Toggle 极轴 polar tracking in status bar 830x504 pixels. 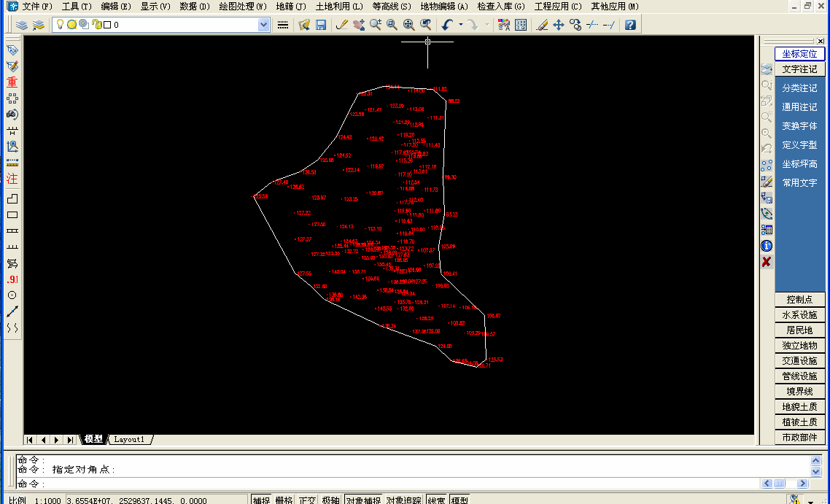(x=330, y=500)
